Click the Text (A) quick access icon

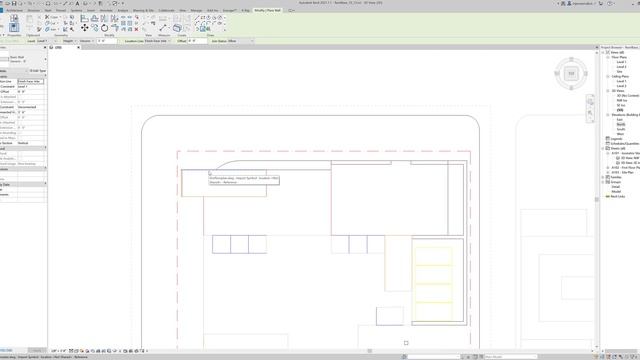[x=77, y=3]
